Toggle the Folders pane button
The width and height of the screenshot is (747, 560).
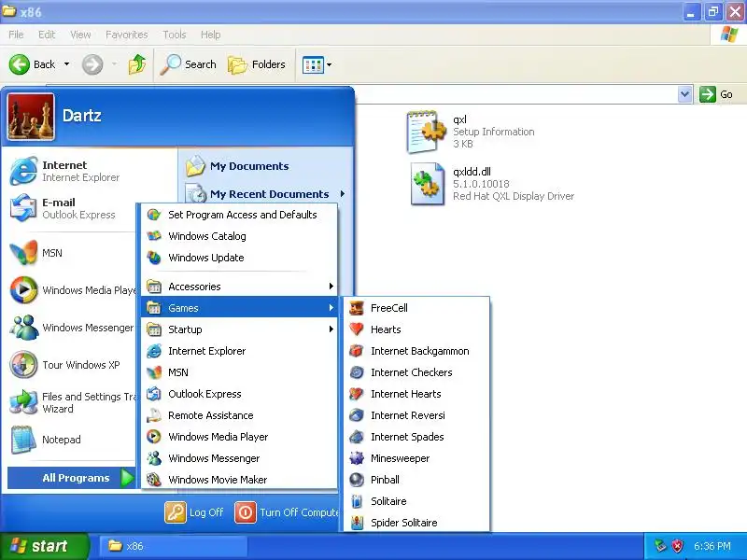tap(256, 64)
